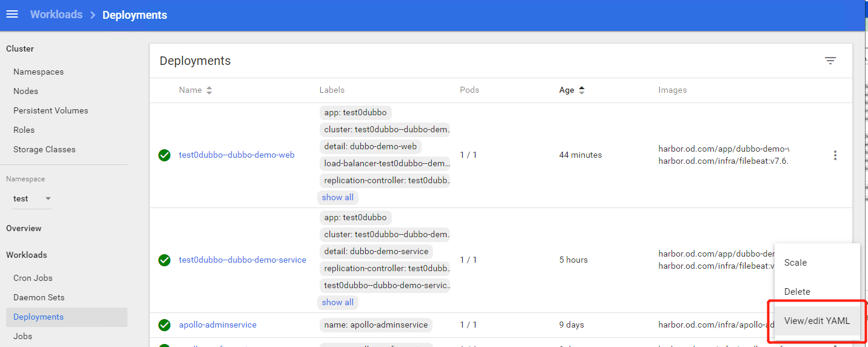Click green status icon of test0dubbo--dubbo-demo-web

pos(164,155)
